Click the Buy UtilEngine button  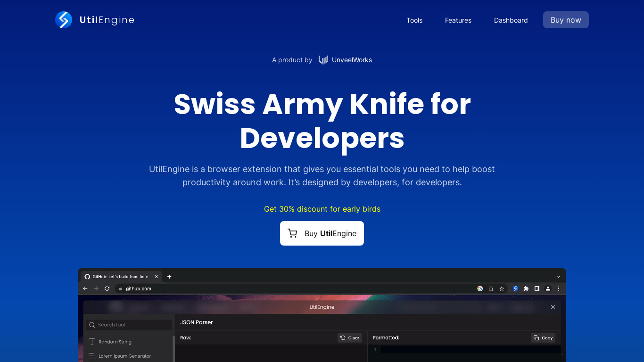click(322, 233)
